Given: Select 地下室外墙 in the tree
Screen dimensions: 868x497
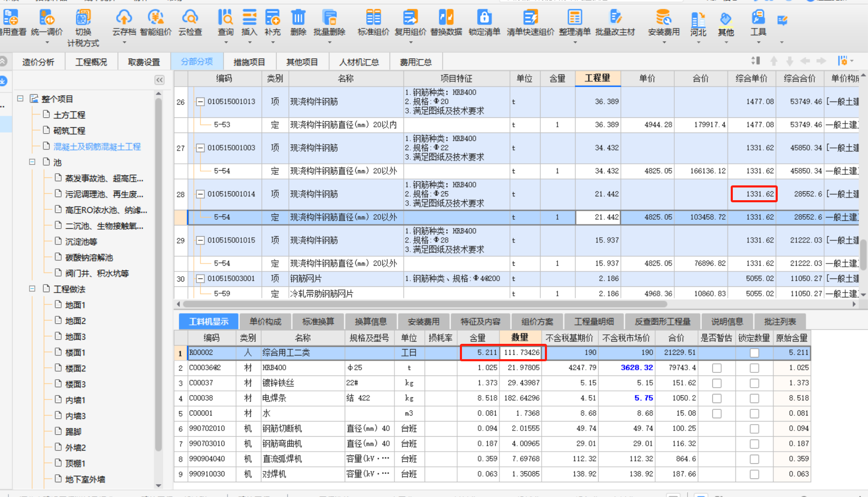Looking at the screenshot, I should (x=85, y=479).
